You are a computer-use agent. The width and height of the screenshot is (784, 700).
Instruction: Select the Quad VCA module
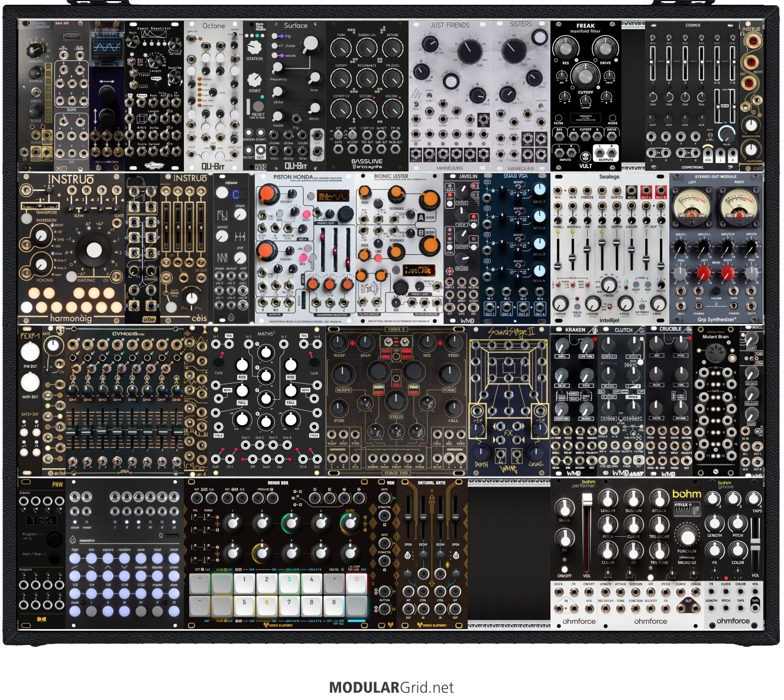pyautogui.click(x=517, y=248)
